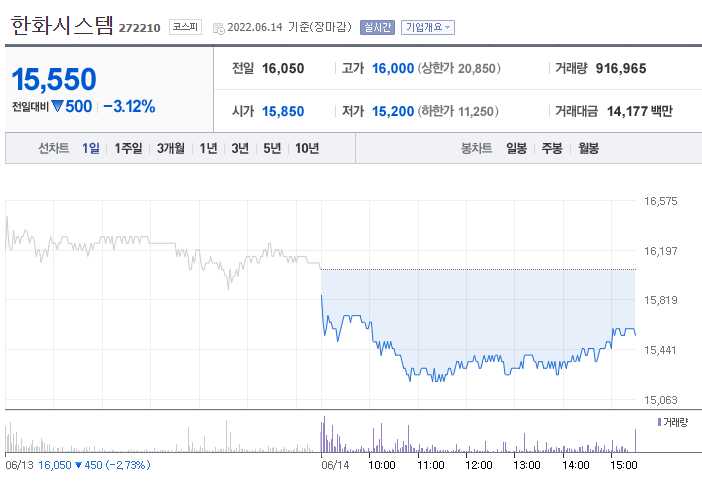Click the 시가 value 15,850

283,111
